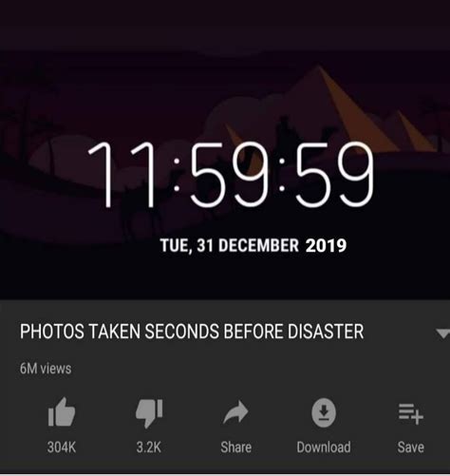Tap the last 59 seconds digits
The height and width of the screenshot is (476, 450).
(x=335, y=174)
